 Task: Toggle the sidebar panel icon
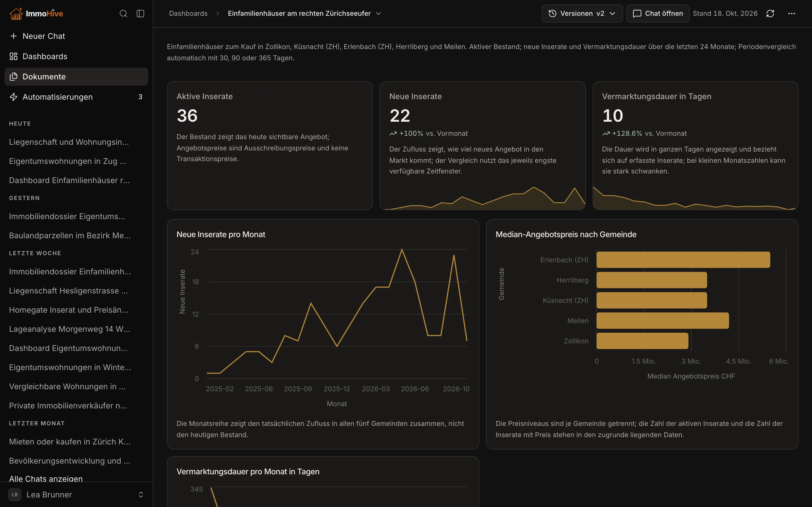[x=140, y=14]
